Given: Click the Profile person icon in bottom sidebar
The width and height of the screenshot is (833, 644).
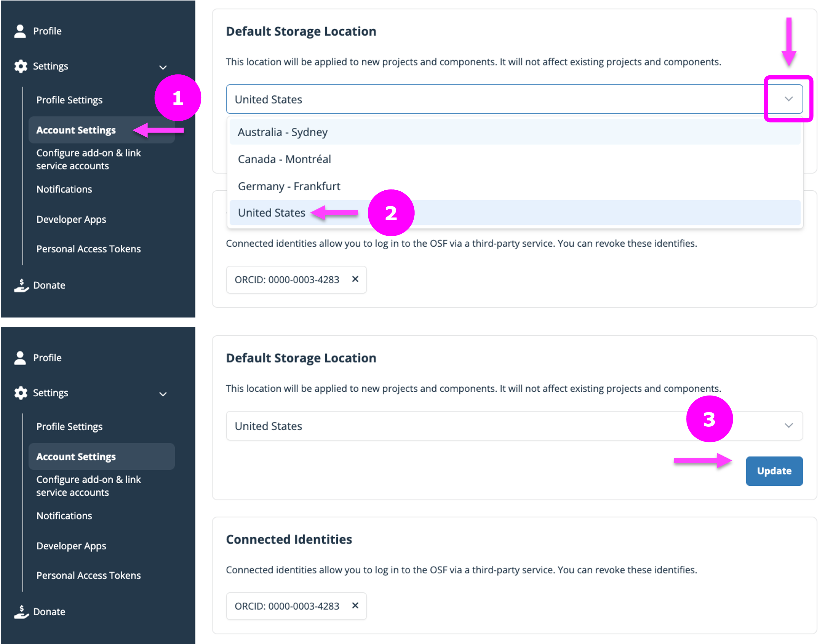Looking at the screenshot, I should (x=20, y=358).
